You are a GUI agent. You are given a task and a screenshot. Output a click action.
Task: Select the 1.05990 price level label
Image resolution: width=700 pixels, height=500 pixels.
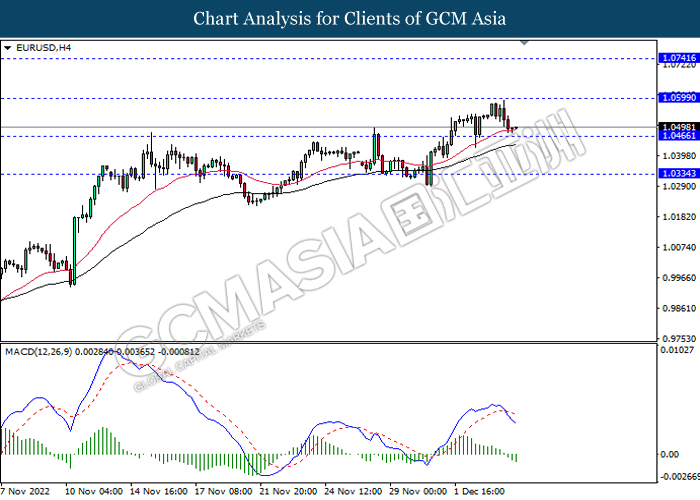679,97
